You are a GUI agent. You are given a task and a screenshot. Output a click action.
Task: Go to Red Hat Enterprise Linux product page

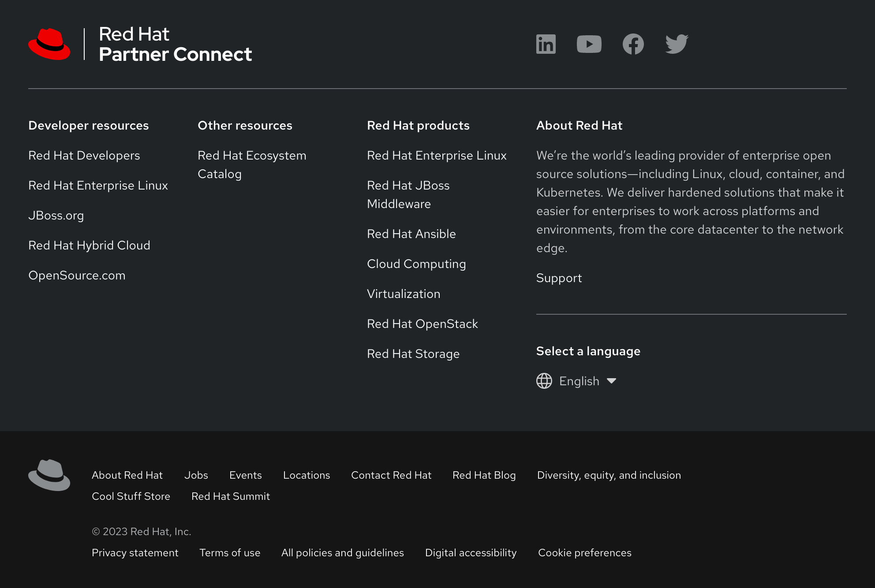tap(437, 155)
